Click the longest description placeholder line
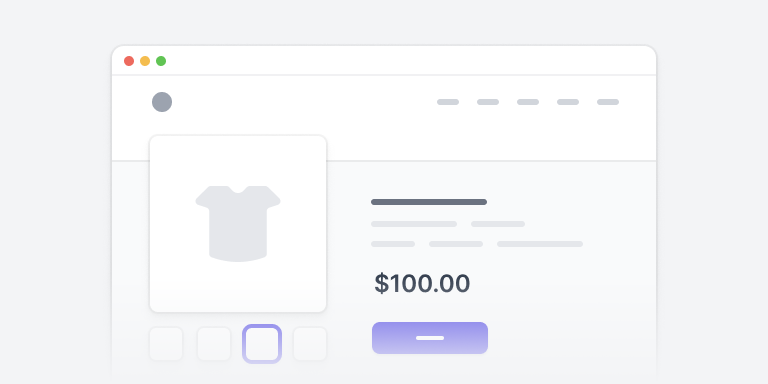This screenshot has width=768, height=384. coord(540,244)
